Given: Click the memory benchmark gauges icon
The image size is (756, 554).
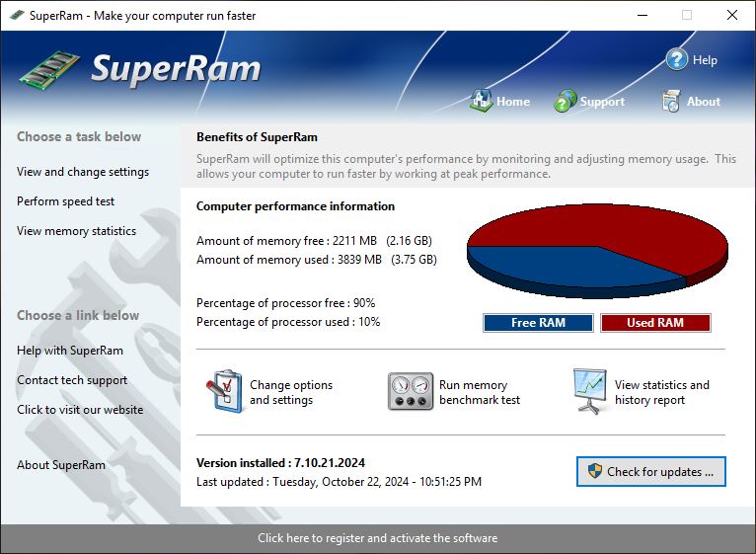Looking at the screenshot, I should 411,391.
